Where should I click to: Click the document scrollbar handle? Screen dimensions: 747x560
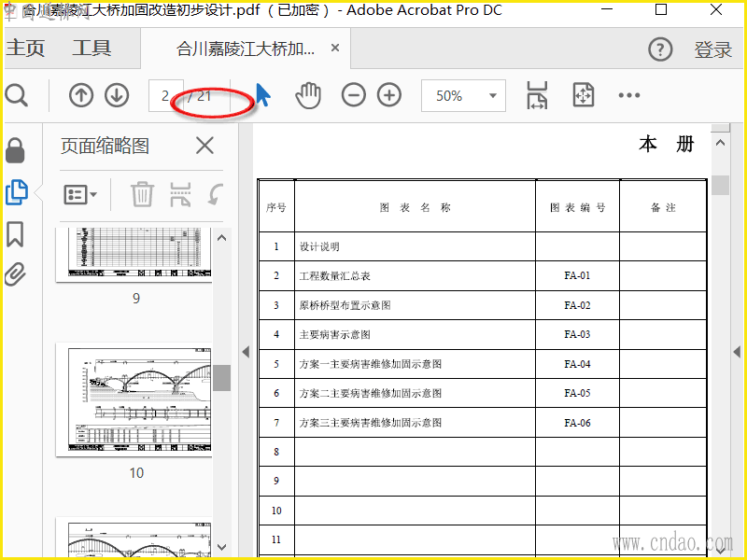point(720,185)
